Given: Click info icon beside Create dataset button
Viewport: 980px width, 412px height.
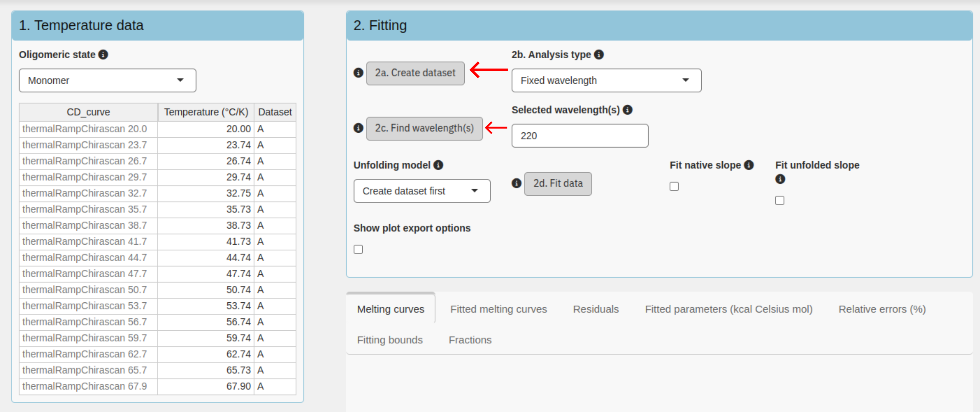Looking at the screenshot, I should [x=358, y=73].
